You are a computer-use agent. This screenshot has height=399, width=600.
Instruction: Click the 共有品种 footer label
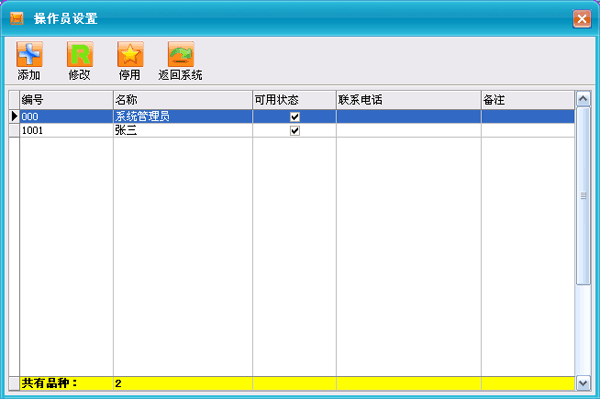[49, 383]
